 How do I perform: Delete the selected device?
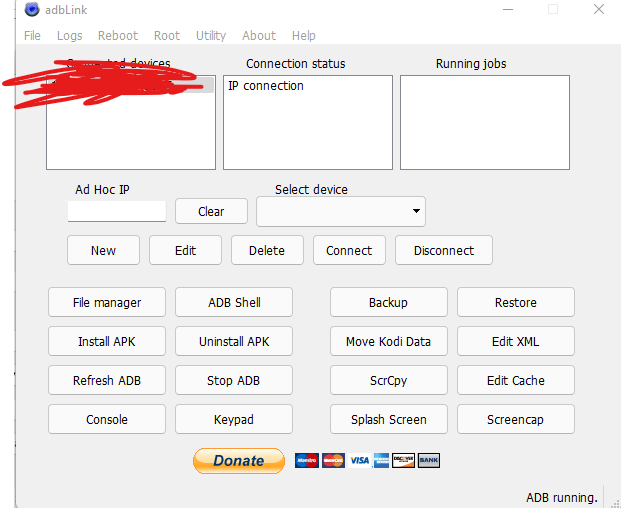point(267,250)
